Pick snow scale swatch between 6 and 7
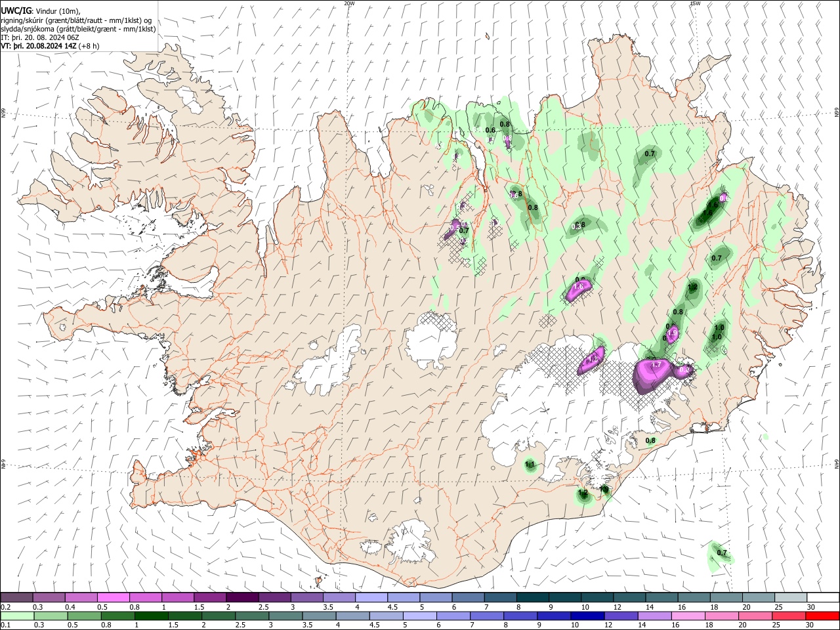The height and width of the screenshot is (630, 840). tap(467, 597)
